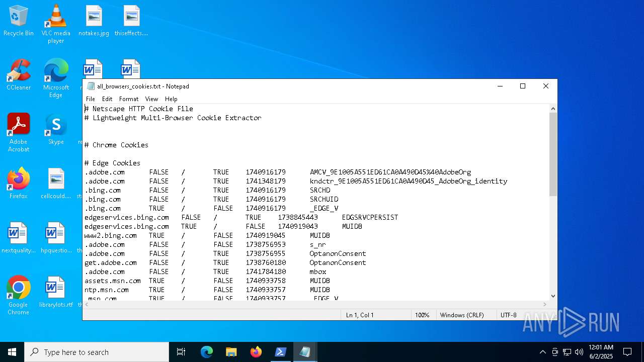Click the UTF-8 encoding status entry
644x362 pixels.
tap(508, 315)
